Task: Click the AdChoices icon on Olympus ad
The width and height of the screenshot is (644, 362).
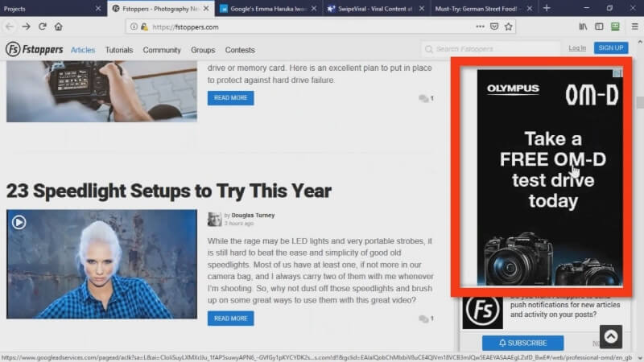Action: [617, 73]
